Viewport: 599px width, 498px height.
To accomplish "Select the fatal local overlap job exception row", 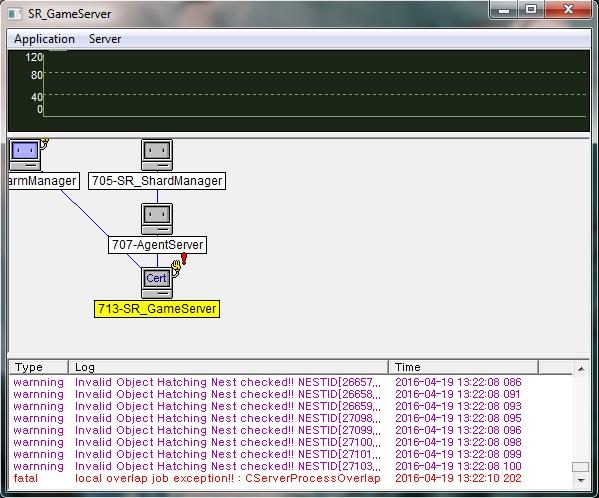I will [x=290, y=478].
